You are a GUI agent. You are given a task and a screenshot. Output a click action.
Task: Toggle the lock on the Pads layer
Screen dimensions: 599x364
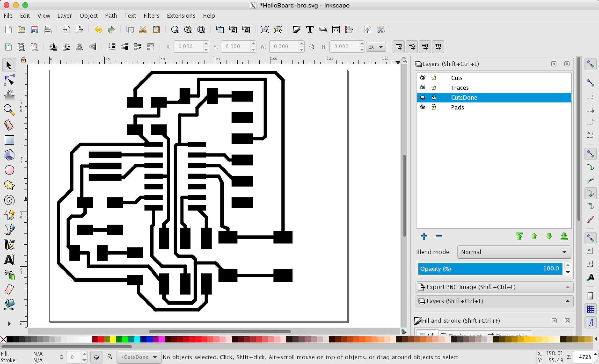tap(434, 107)
